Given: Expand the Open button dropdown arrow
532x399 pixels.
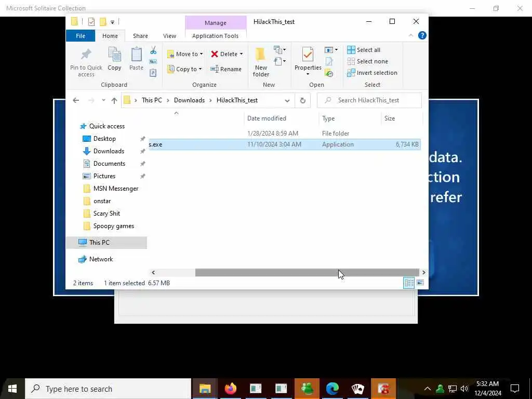Looking at the screenshot, I should 336,50.
